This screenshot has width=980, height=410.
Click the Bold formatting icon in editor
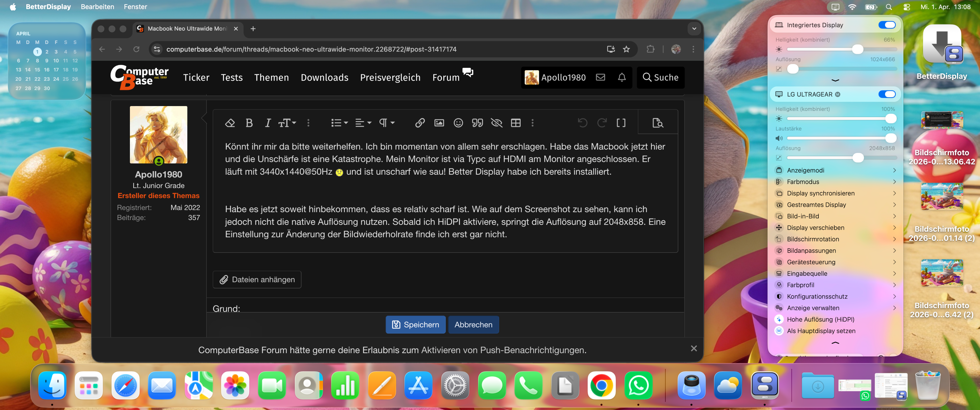tap(249, 123)
